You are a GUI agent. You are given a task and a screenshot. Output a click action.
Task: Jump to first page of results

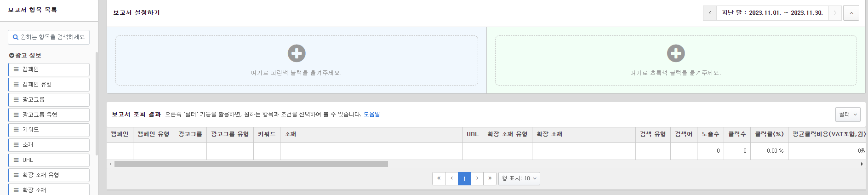tap(439, 178)
